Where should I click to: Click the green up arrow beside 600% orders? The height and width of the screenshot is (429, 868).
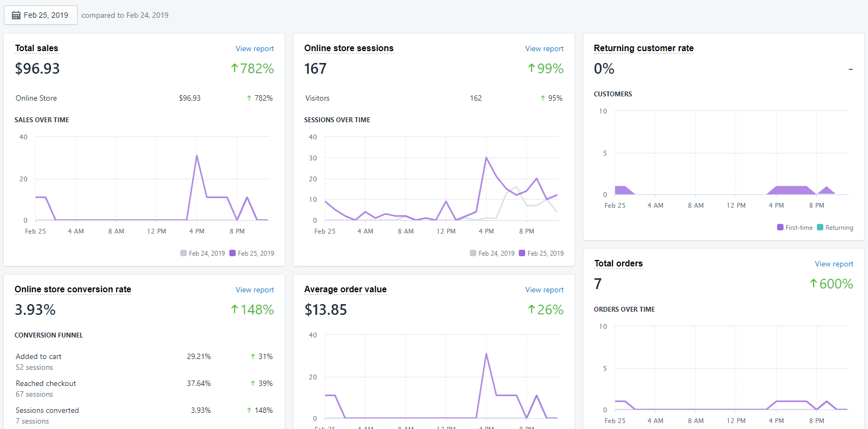pyautogui.click(x=814, y=284)
